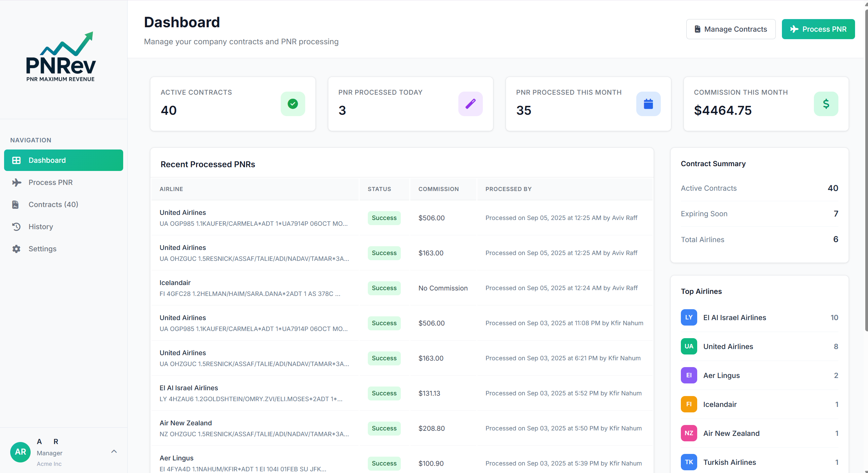868x473 pixels.
Task: Click the TK badge for Turkish Airlines
Action: click(689, 462)
